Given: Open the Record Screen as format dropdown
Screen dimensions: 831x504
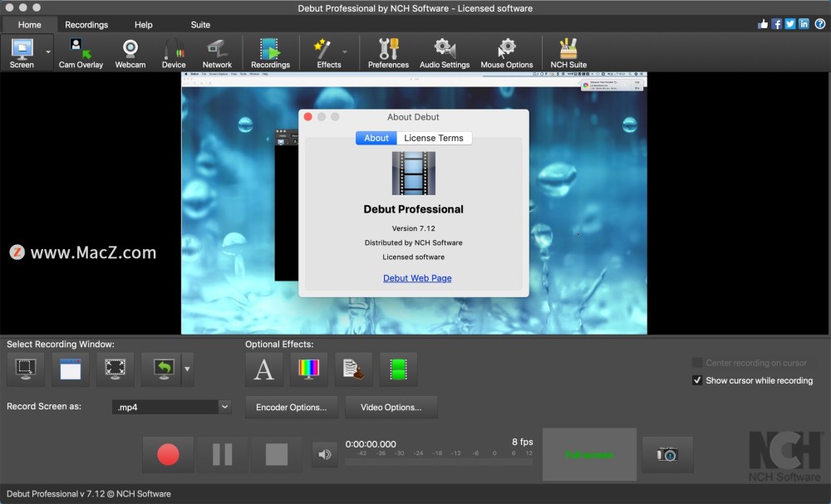Looking at the screenshot, I should (224, 407).
